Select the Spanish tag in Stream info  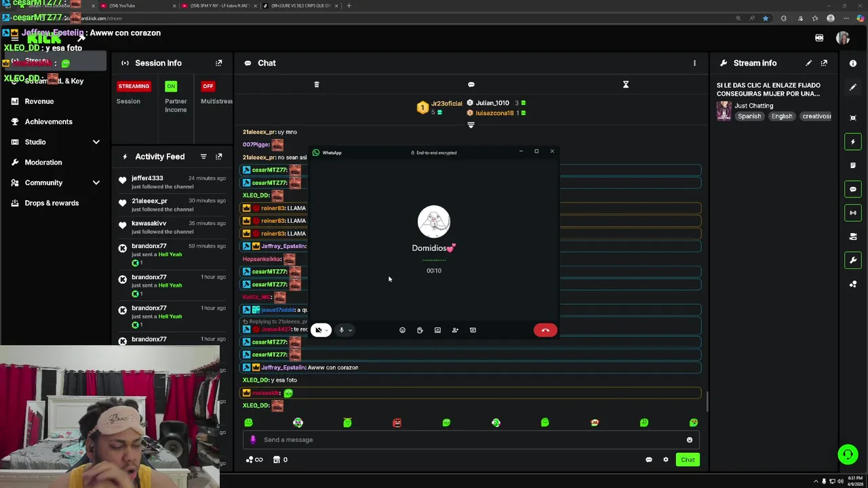749,116
